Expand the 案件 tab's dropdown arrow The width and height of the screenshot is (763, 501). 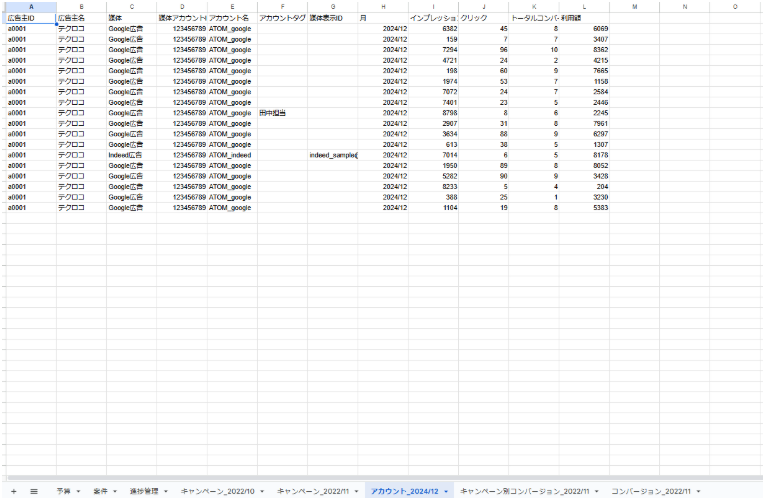pyautogui.click(x=116, y=492)
